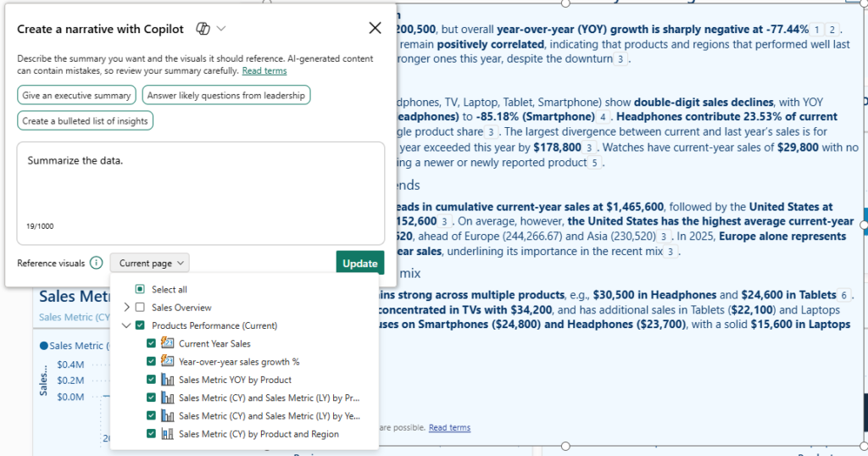The width and height of the screenshot is (868, 456).
Task: Click the Year-over-year sales growth % icon
Action: tap(167, 361)
